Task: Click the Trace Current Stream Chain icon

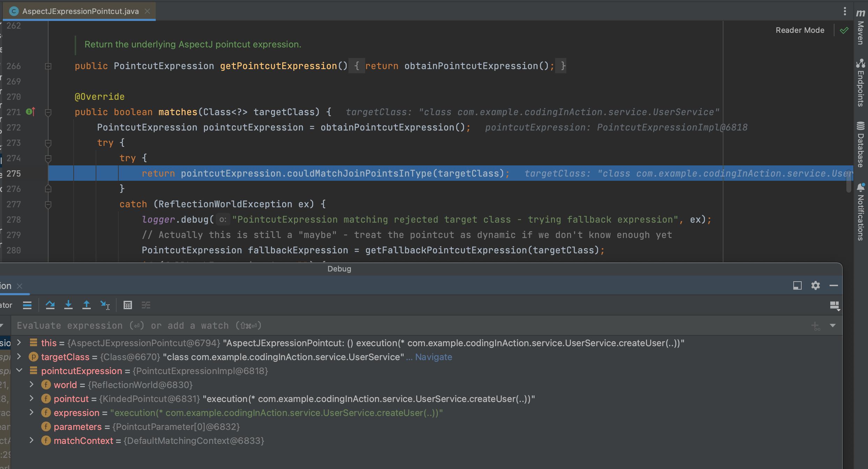Action: (x=146, y=305)
